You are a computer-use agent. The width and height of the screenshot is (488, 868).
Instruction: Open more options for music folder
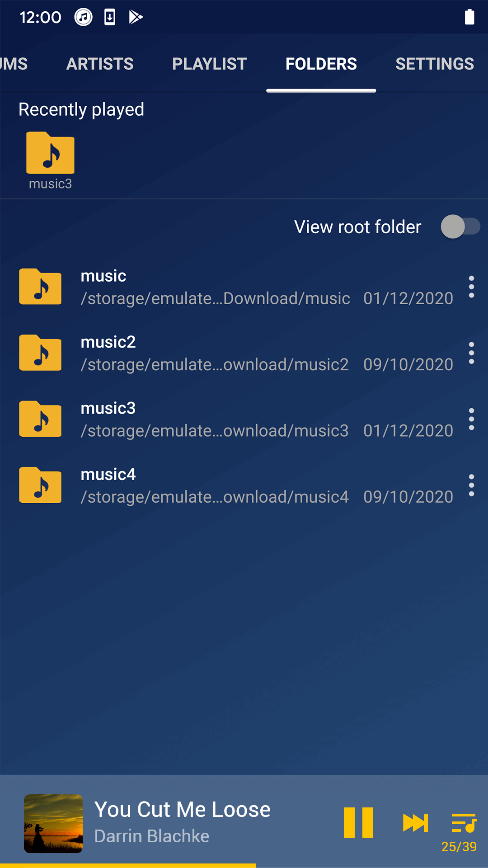pyautogui.click(x=471, y=287)
